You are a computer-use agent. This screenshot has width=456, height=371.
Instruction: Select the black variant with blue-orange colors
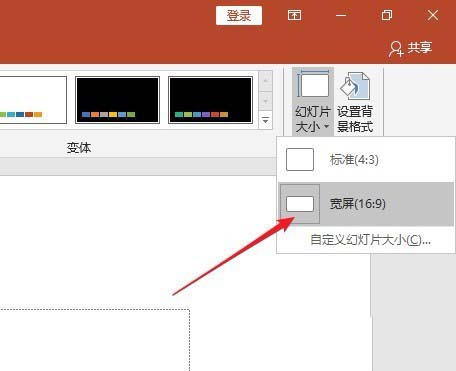pos(117,100)
